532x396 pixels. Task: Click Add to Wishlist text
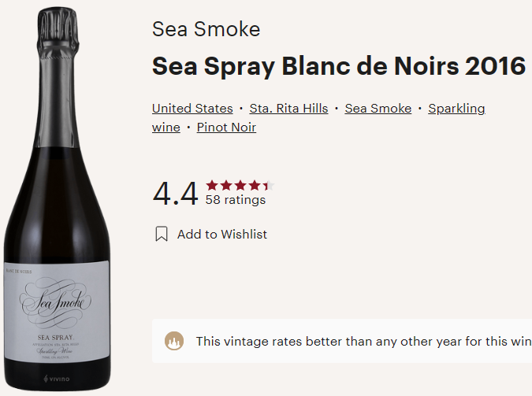click(x=222, y=234)
